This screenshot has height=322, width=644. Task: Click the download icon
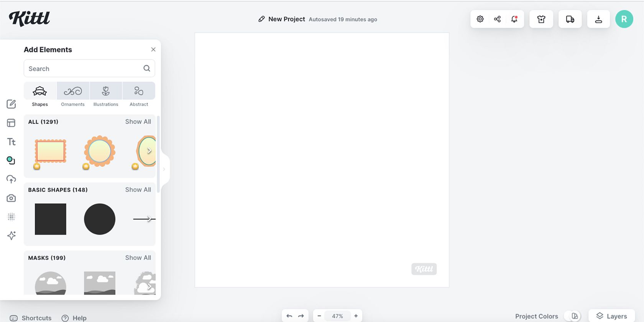coord(598,19)
